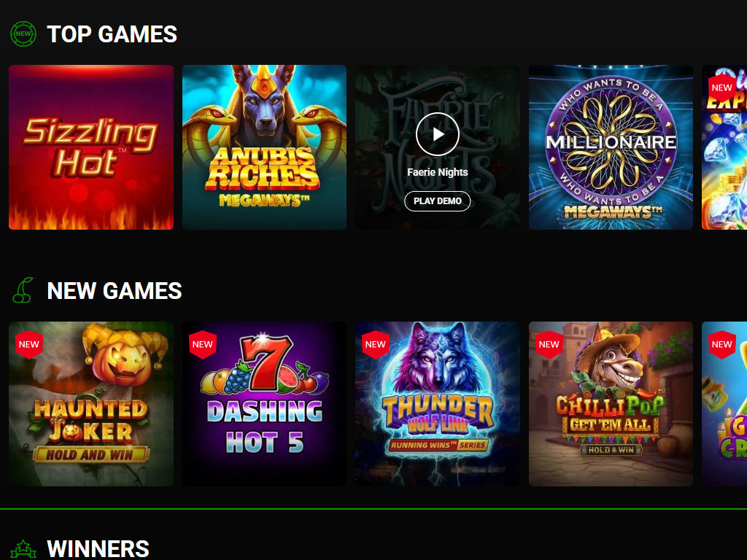Open the Millionaire Megaways game tile
The height and width of the screenshot is (560, 747).
tap(611, 147)
